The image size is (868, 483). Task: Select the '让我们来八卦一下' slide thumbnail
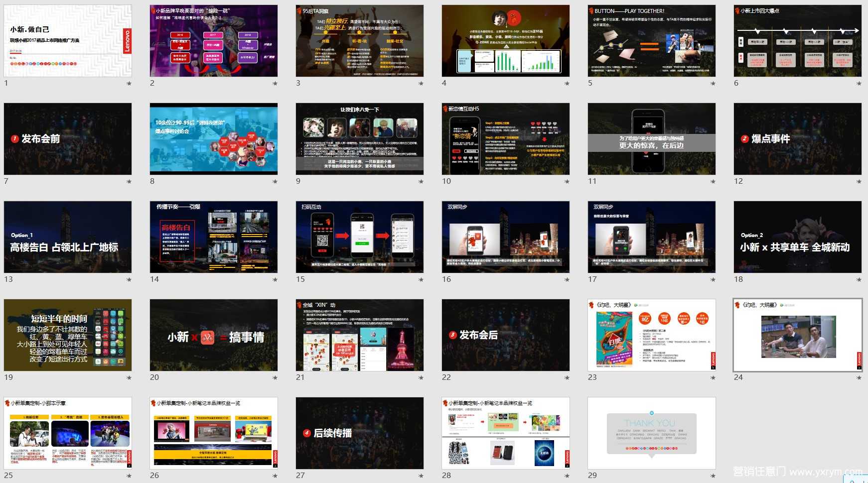tap(360, 139)
